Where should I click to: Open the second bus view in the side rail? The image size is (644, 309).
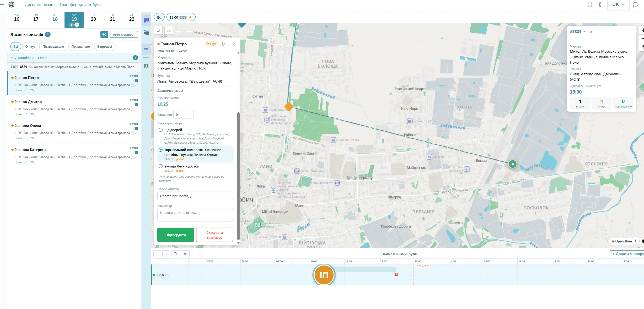point(146,33)
